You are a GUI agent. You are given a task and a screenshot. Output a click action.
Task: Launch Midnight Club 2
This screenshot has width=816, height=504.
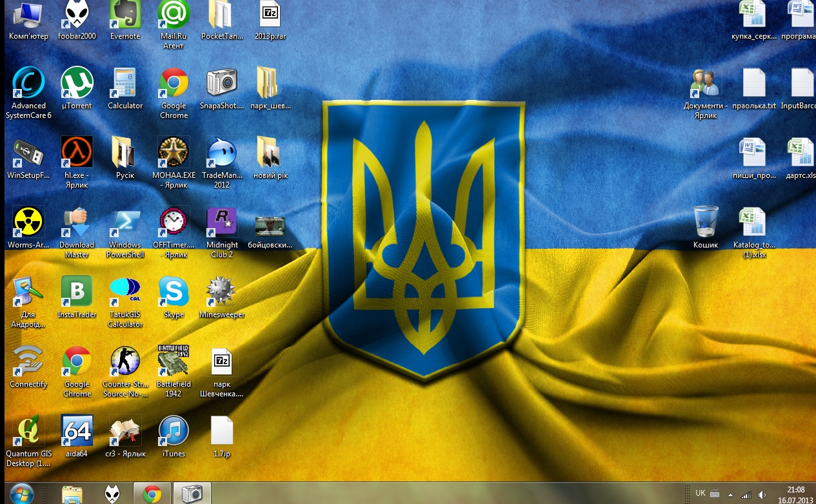pos(222,232)
